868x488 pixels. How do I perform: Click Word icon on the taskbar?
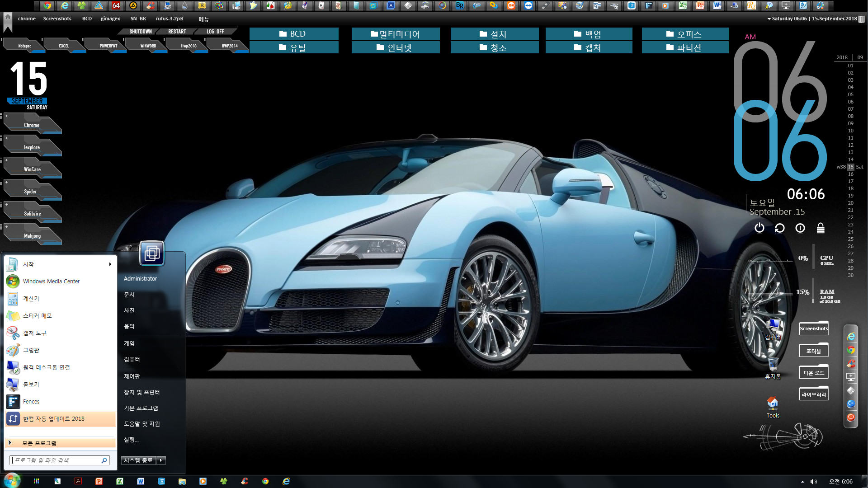(x=141, y=481)
